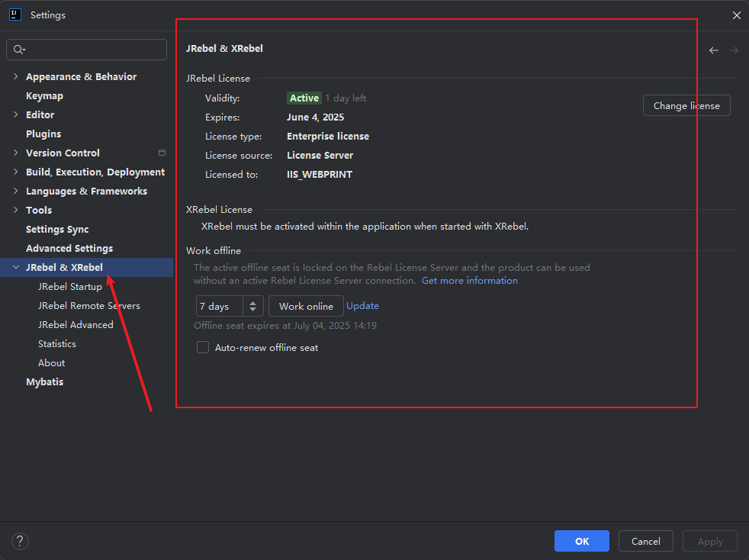Expand the Editor section
The width and height of the screenshot is (749, 560).
(16, 114)
